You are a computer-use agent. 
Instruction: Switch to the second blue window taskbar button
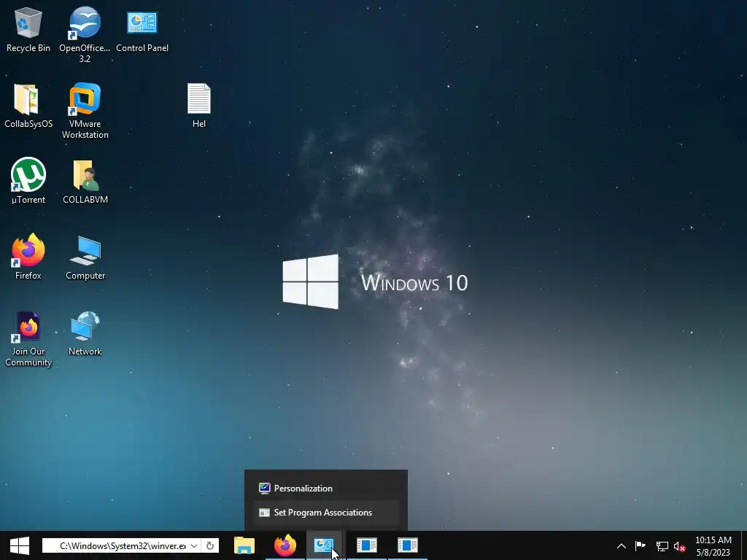(407, 545)
